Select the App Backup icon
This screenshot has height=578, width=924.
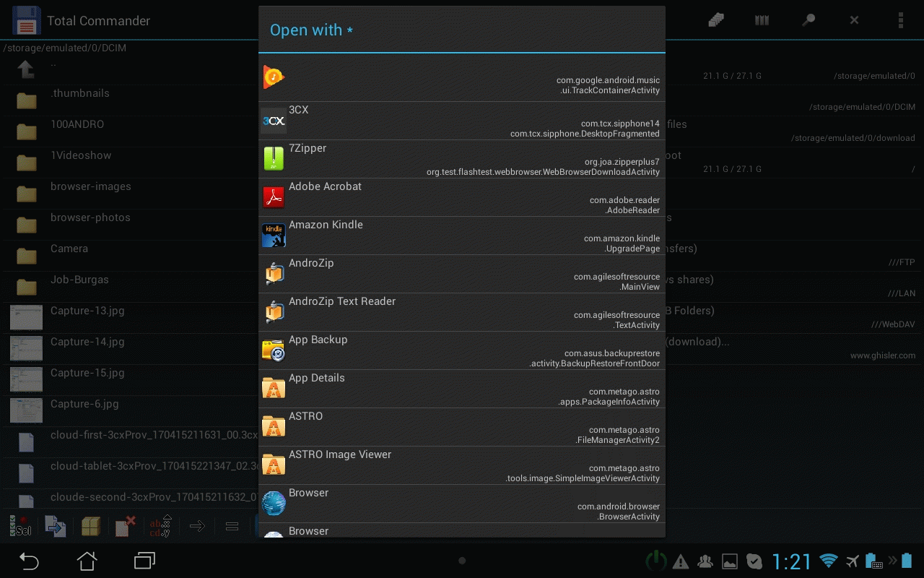[274, 350]
